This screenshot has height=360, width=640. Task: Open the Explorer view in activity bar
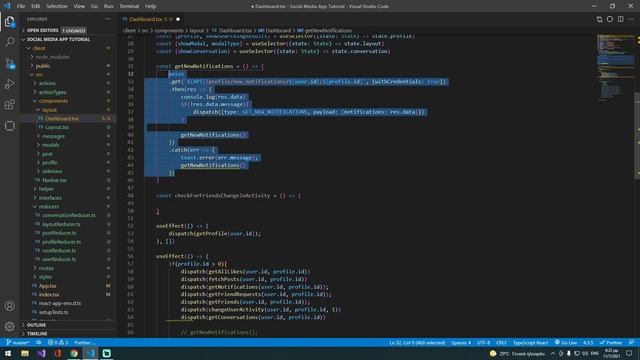9,22
